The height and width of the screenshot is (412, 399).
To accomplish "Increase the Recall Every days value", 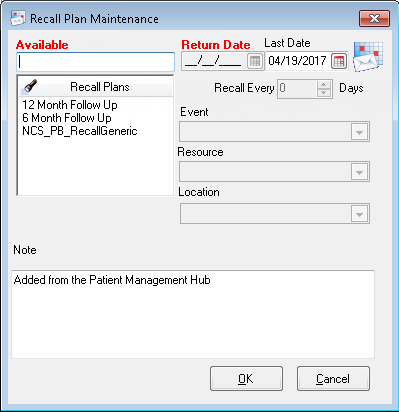I will tap(323, 85).
